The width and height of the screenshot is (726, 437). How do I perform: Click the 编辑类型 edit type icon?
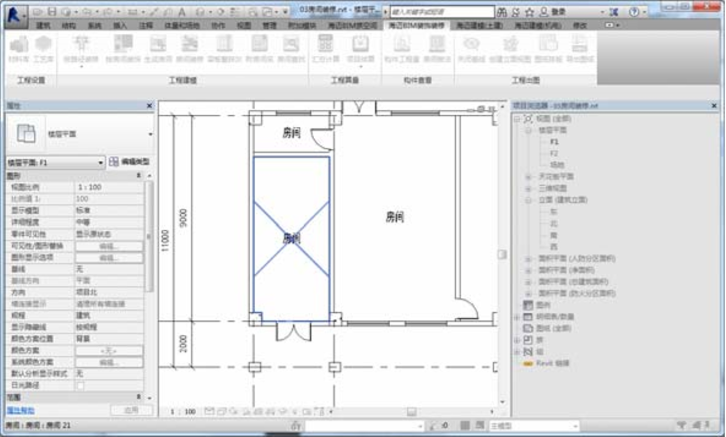point(114,162)
